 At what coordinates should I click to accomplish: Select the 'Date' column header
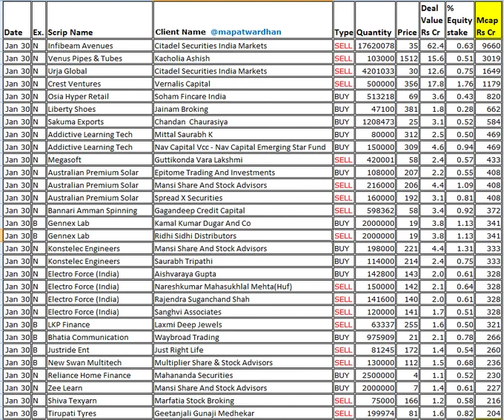click(x=17, y=20)
